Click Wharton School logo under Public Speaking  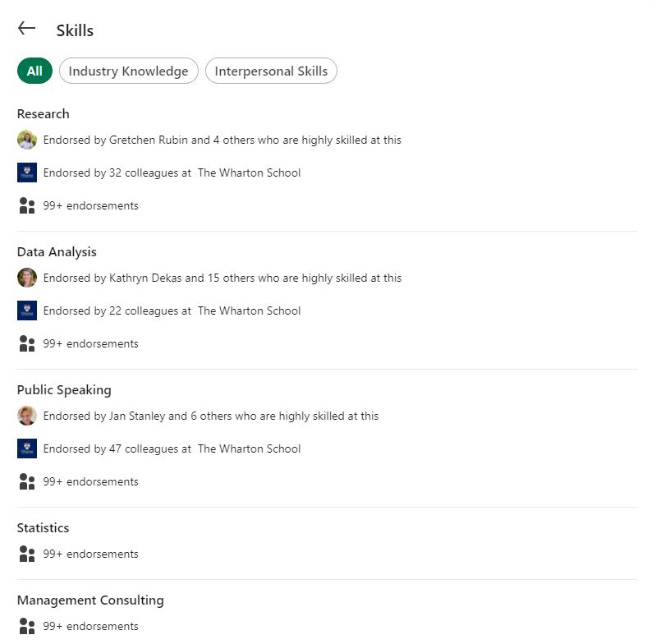point(27,448)
